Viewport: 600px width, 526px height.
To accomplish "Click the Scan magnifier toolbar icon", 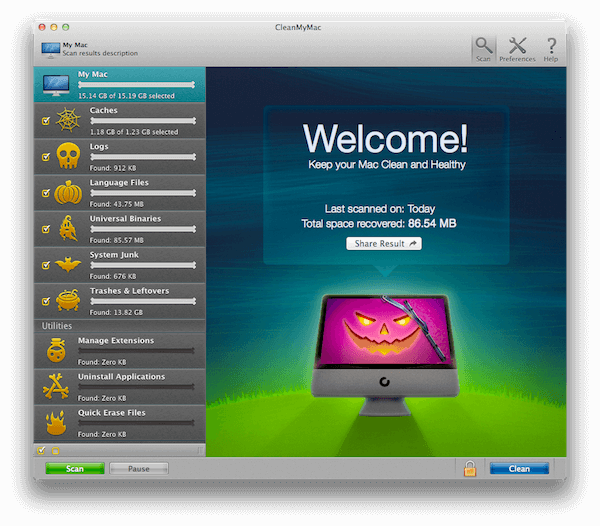I will [484, 46].
